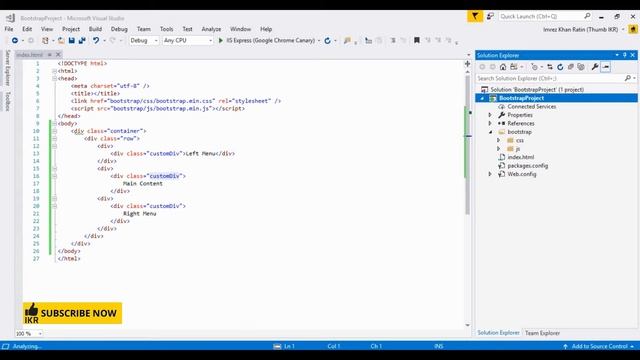Pin the Solution Explorer panel with pin icon

[624, 55]
